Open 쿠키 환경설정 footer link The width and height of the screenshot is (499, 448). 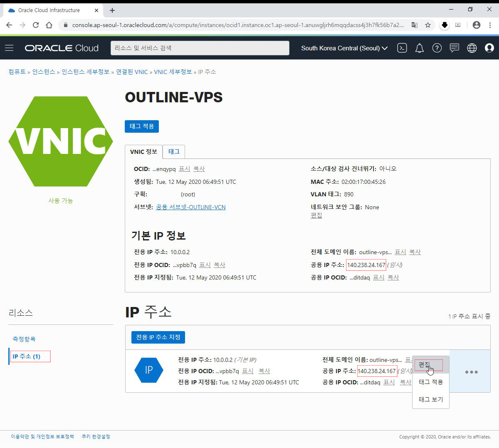[96, 437]
